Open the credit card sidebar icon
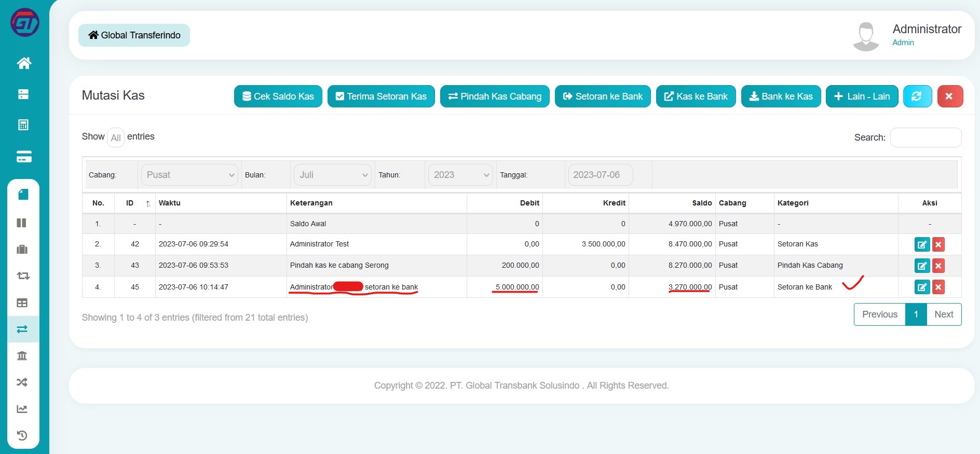The width and height of the screenshot is (980, 454). tap(24, 156)
